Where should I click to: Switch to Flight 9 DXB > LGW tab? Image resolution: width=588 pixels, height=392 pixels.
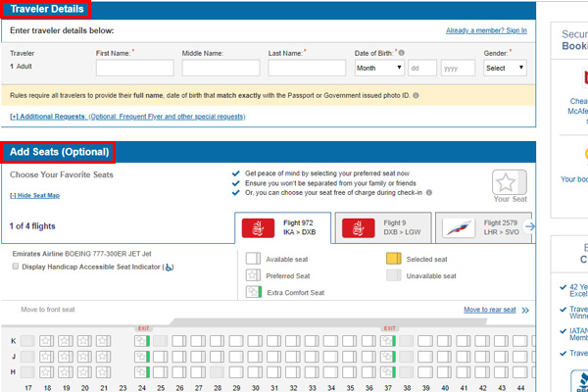click(x=383, y=227)
